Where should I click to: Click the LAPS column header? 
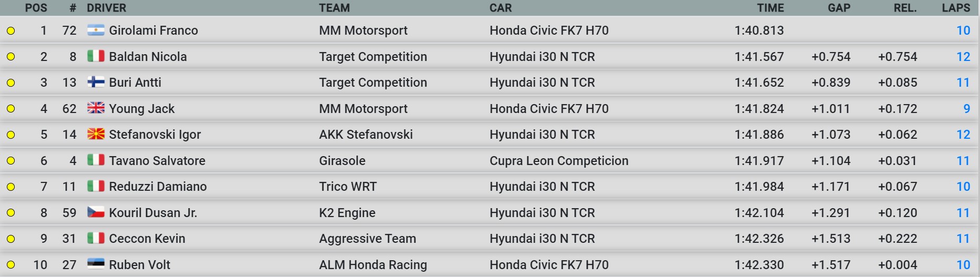tap(956, 8)
